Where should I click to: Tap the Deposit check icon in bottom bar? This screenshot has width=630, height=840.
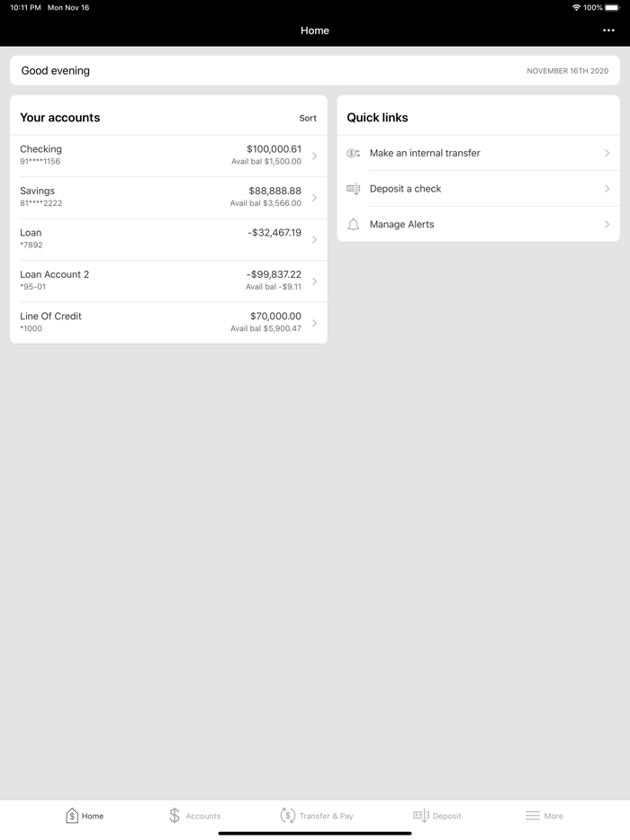(420, 816)
